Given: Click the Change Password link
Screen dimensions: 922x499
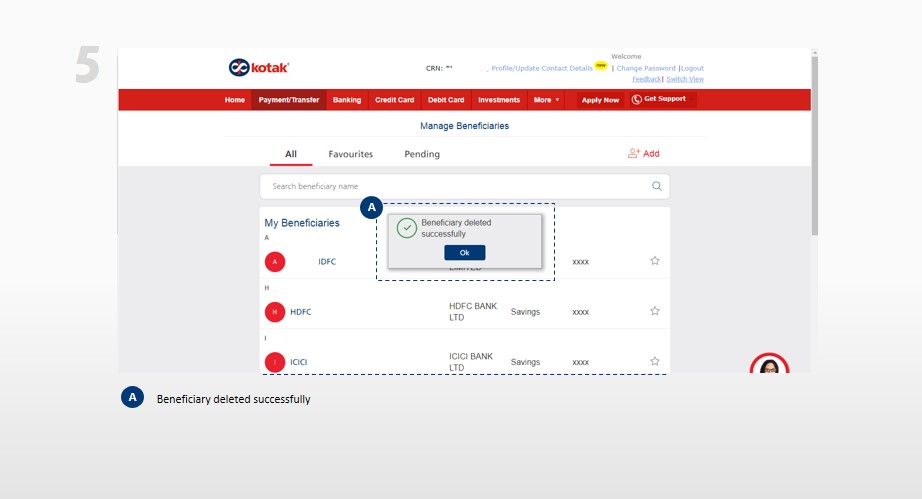Looking at the screenshot, I should 646,68.
